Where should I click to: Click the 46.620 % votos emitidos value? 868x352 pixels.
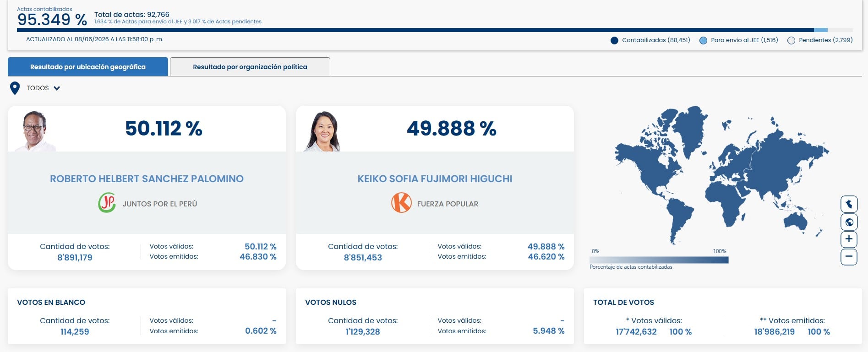tap(546, 257)
